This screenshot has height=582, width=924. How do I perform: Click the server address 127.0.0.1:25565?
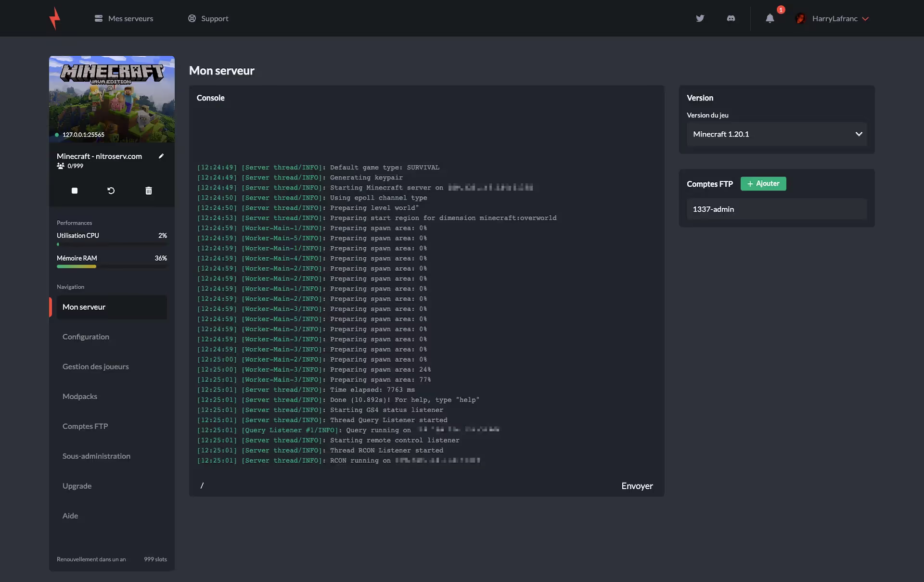(83, 135)
